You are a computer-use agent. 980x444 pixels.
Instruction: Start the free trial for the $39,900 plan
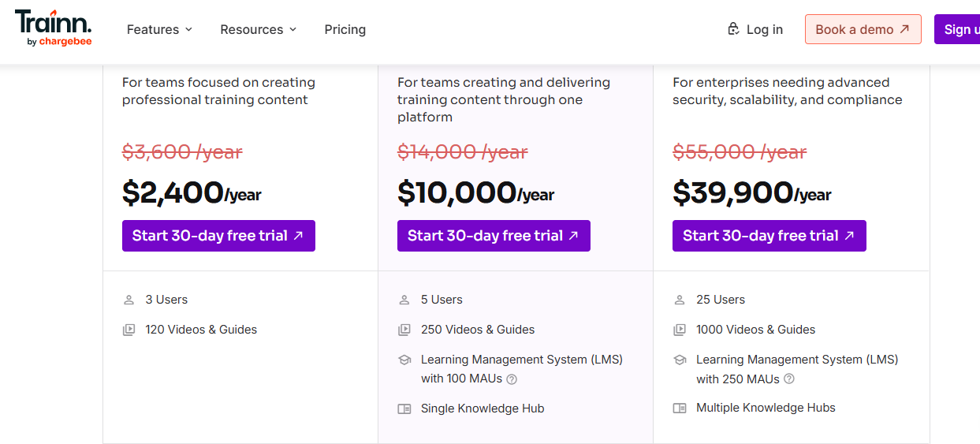click(769, 236)
